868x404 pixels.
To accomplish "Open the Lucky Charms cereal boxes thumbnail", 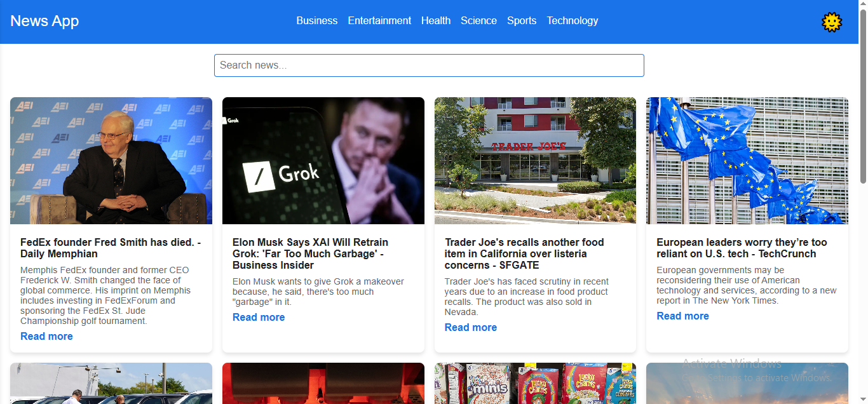I will click(x=535, y=383).
